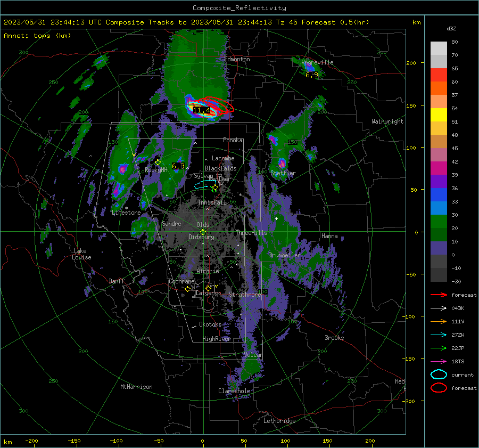Click the timestamp header text
479x448 pixels.
click(x=186, y=22)
